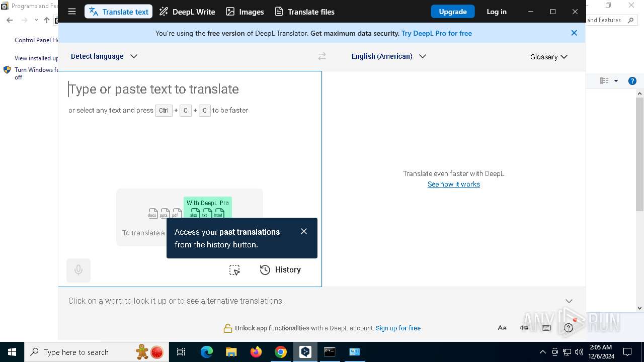Image resolution: width=644 pixels, height=362 pixels.
Task: Go back in Programs and Features window
Action: point(10,20)
